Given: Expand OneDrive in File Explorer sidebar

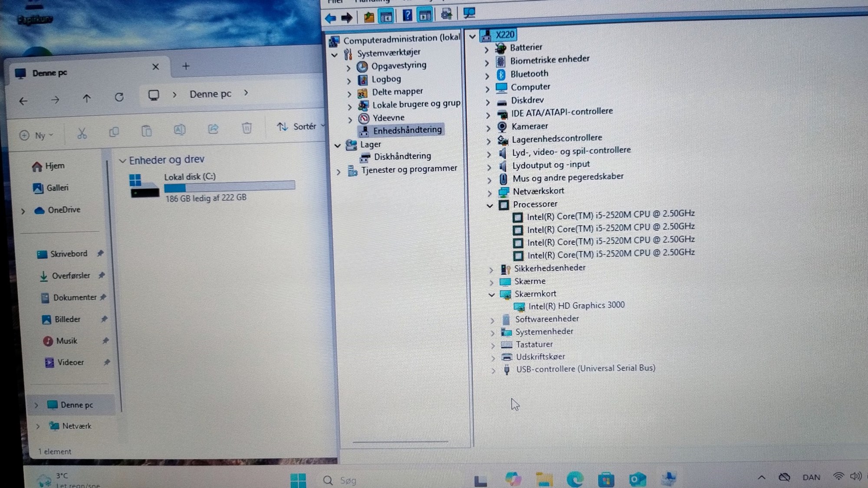Looking at the screenshot, I should point(23,211).
